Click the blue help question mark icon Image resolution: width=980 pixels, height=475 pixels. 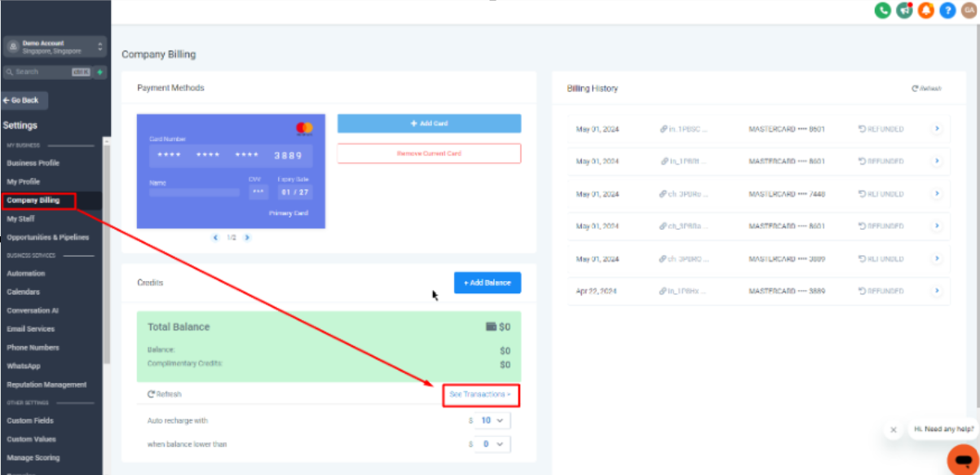[947, 11]
